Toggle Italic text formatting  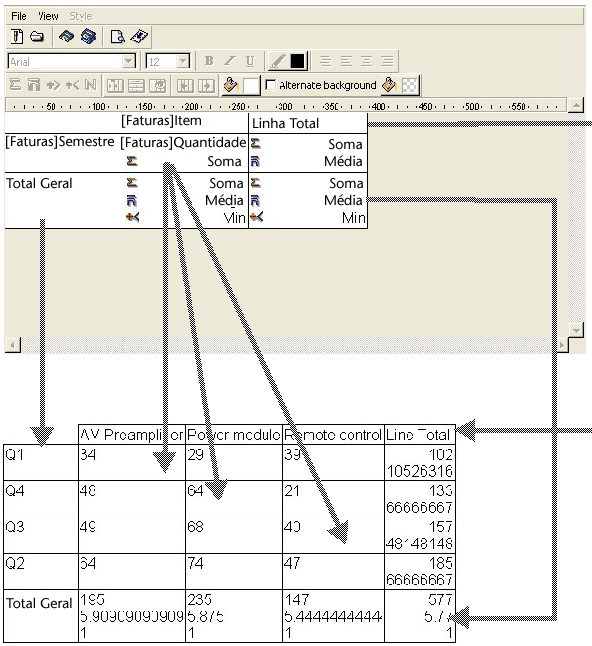tap(229, 61)
